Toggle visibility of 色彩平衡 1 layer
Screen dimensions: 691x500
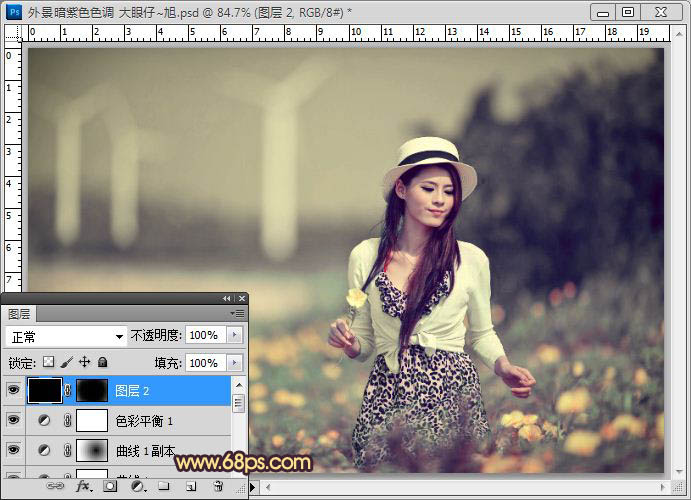pos(13,421)
